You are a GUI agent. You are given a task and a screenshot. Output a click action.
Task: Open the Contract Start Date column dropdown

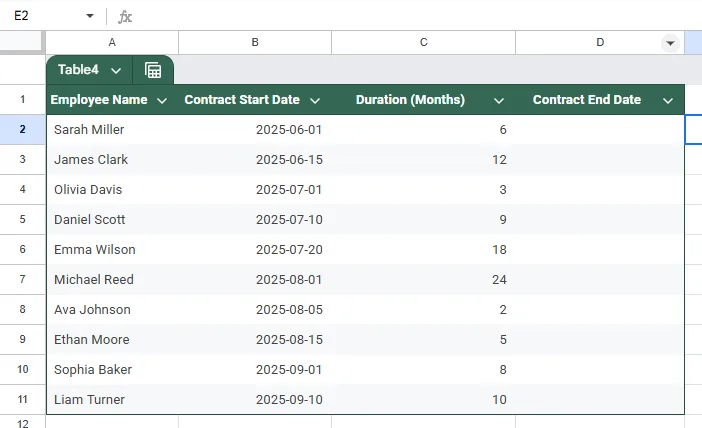(x=315, y=100)
